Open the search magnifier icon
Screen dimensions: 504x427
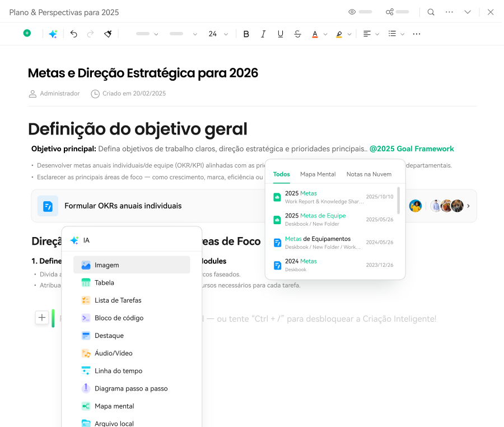431,12
